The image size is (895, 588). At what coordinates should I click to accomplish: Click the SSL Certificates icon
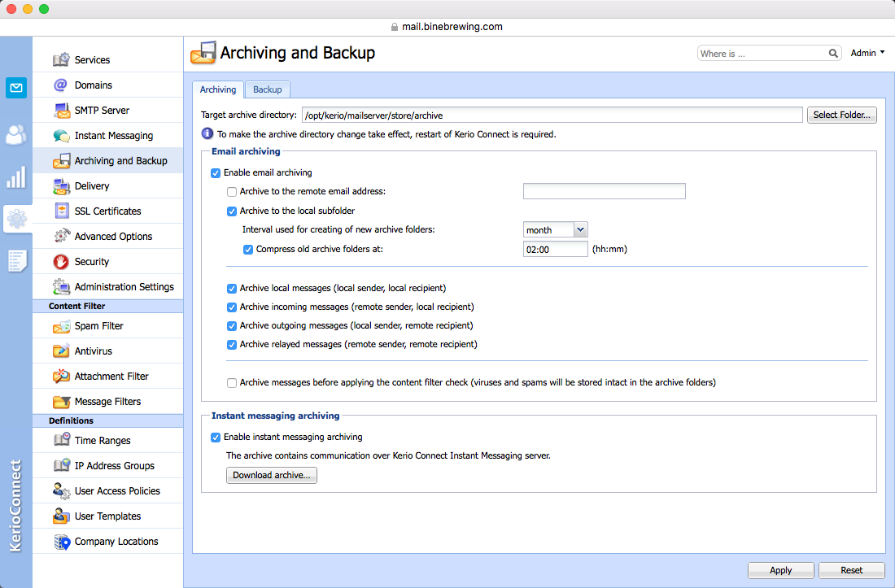click(x=61, y=211)
